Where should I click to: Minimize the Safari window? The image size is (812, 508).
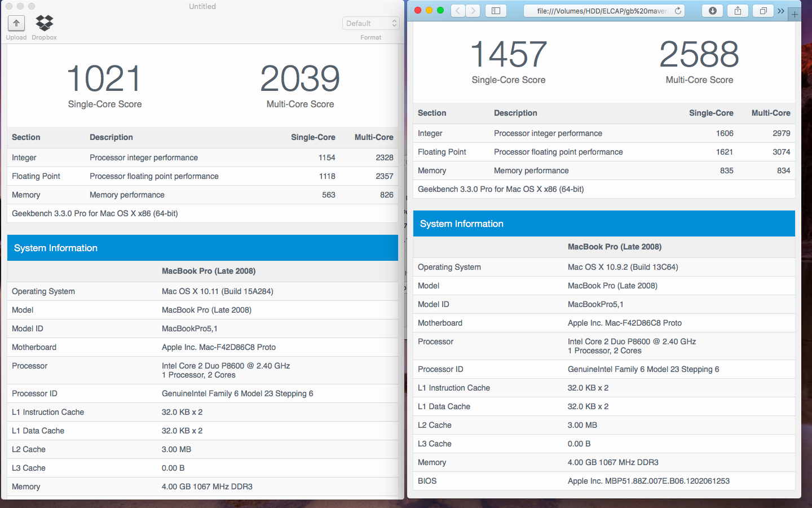429,10
